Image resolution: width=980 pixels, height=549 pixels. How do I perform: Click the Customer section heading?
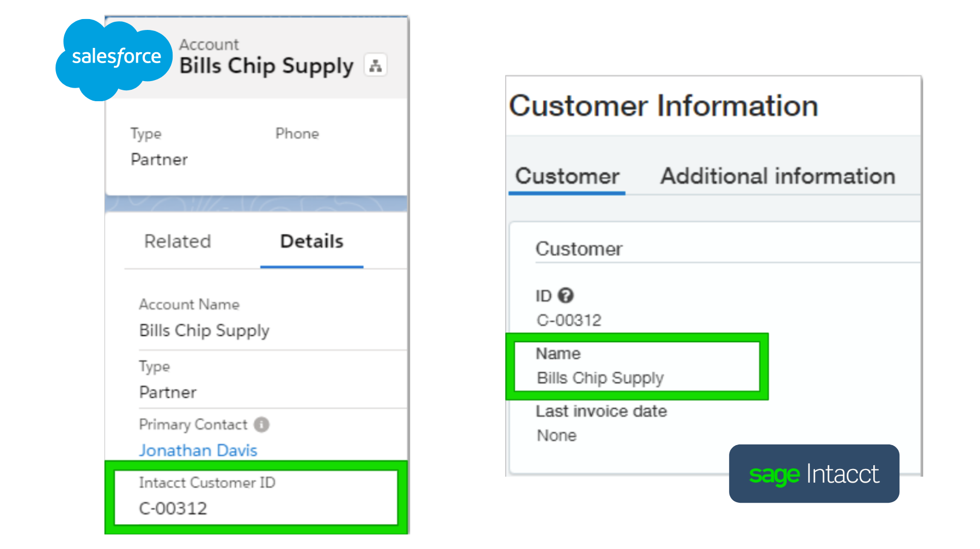coord(579,249)
